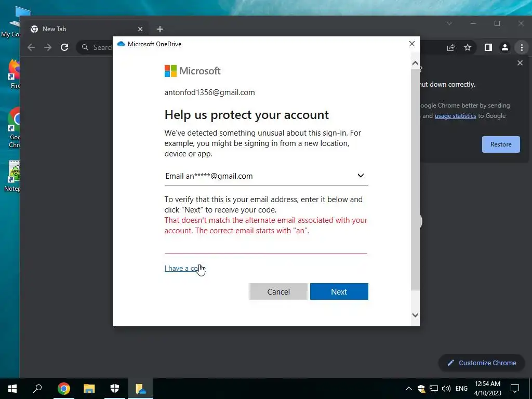Open Google Chrome from the taskbar

coord(63,389)
